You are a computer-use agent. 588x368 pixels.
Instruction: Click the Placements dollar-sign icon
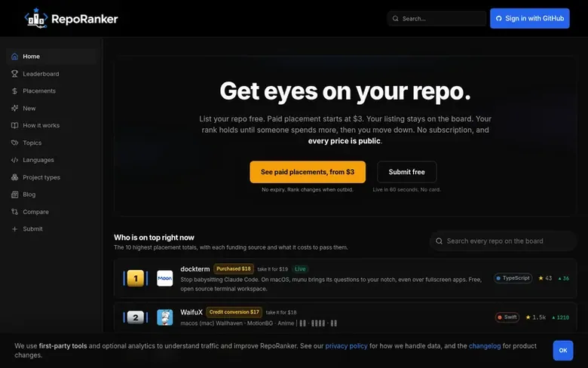click(14, 90)
